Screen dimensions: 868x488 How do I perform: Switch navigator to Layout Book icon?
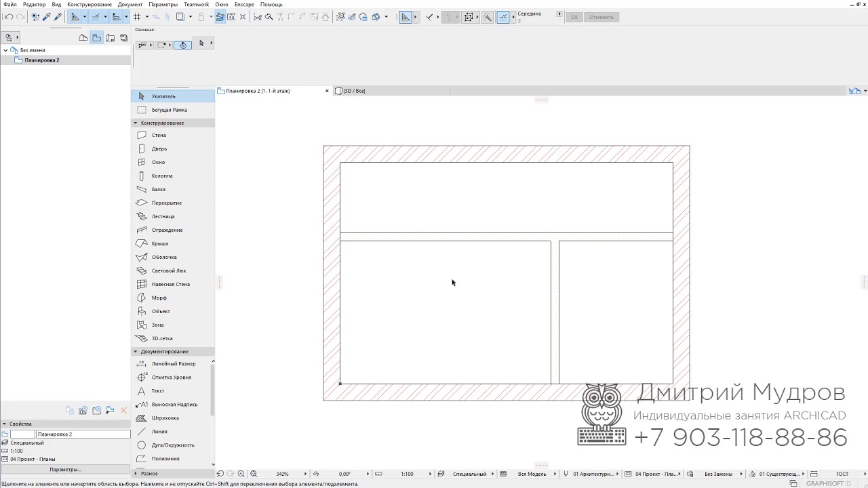[x=111, y=38]
